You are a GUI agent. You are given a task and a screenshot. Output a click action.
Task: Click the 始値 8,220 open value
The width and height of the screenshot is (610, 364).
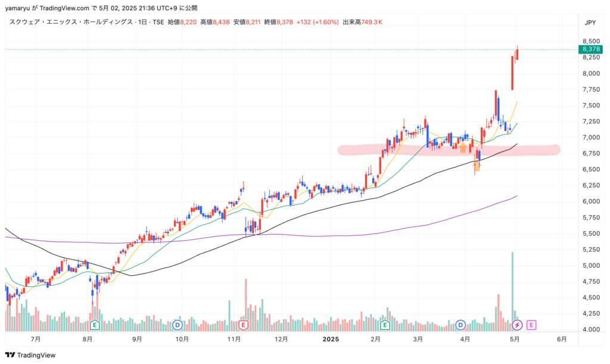coord(182,22)
